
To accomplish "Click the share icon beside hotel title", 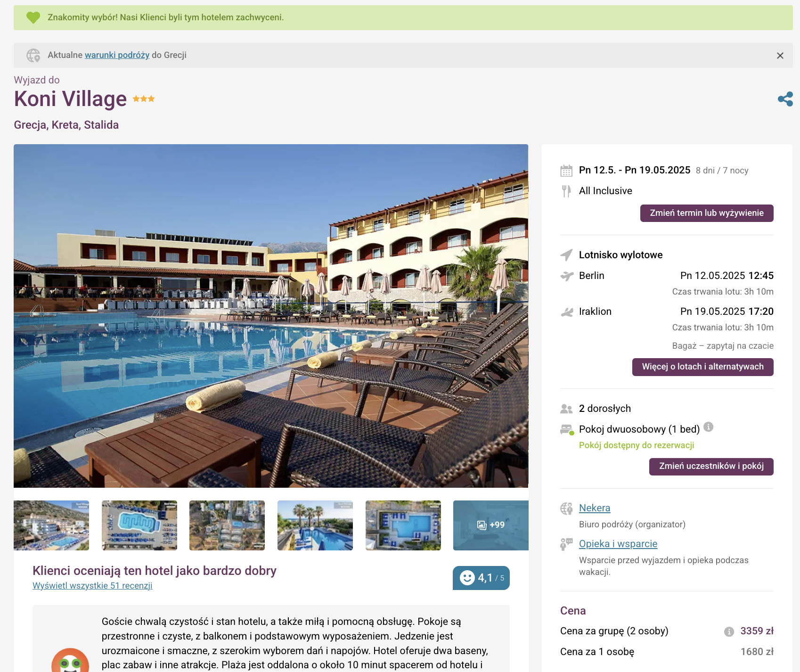I will click(x=785, y=99).
